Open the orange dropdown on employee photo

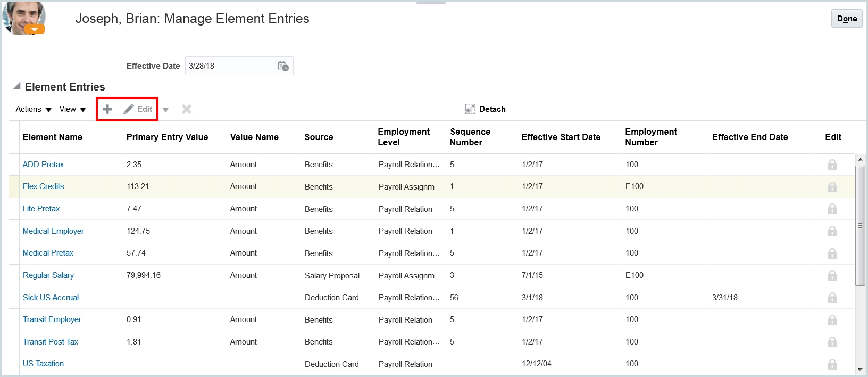click(x=35, y=30)
